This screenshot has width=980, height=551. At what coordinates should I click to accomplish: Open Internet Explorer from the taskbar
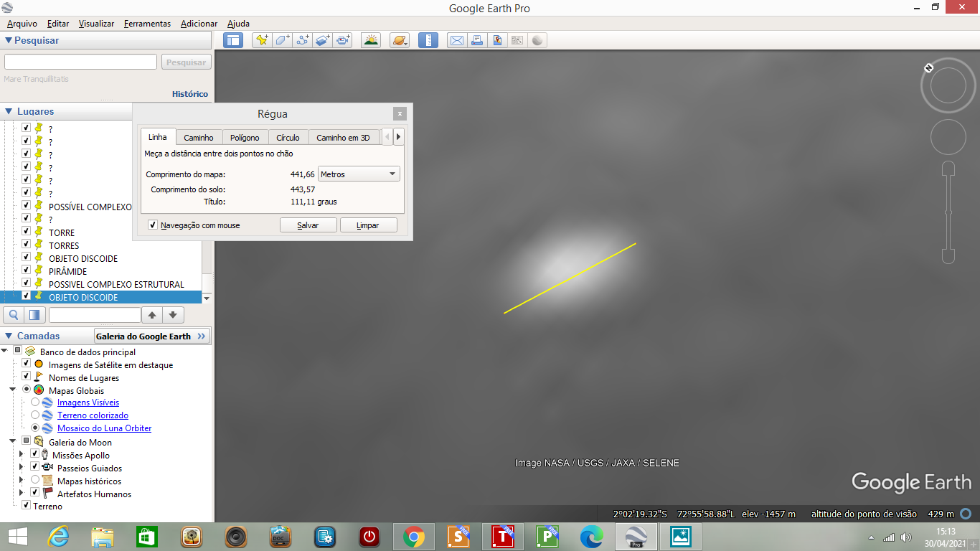pyautogui.click(x=57, y=536)
